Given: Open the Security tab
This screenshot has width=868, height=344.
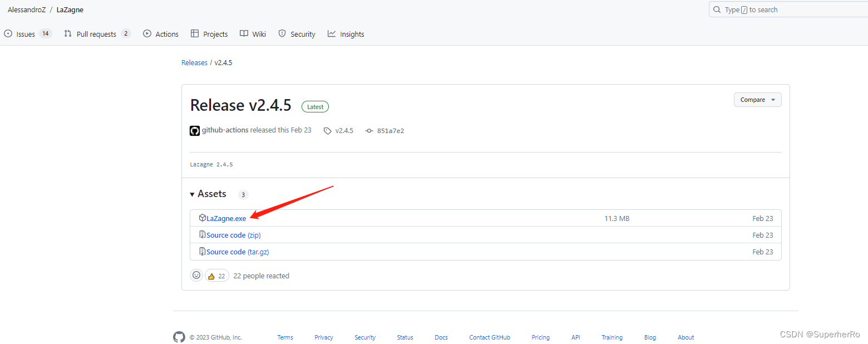Looking at the screenshot, I should pos(297,34).
